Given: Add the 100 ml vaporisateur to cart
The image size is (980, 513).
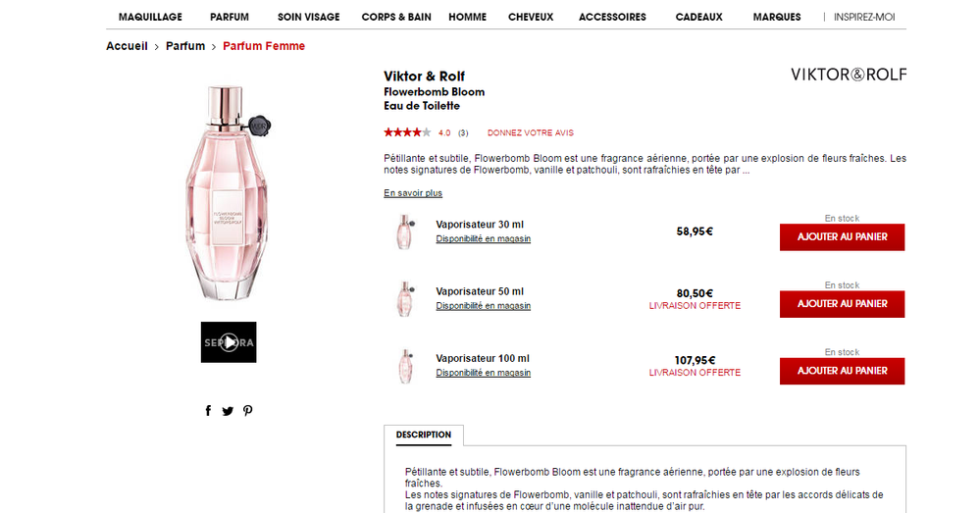Looking at the screenshot, I should tap(842, 371).
